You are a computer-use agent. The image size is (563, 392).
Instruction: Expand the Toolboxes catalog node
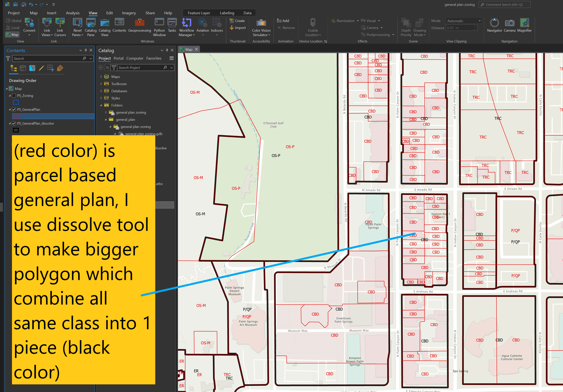(x=101, y=84)
